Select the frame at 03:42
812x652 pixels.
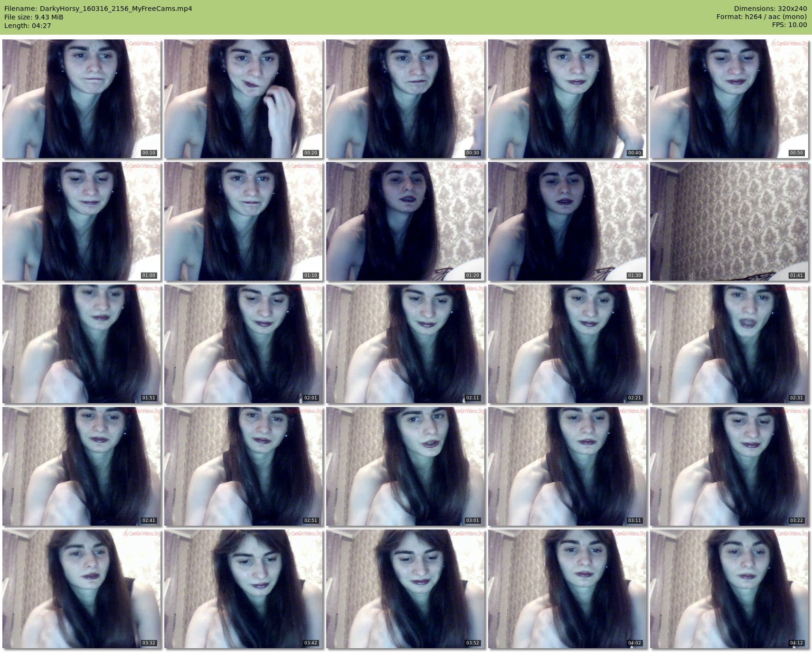pyautogui.click(x=244, y=589)
